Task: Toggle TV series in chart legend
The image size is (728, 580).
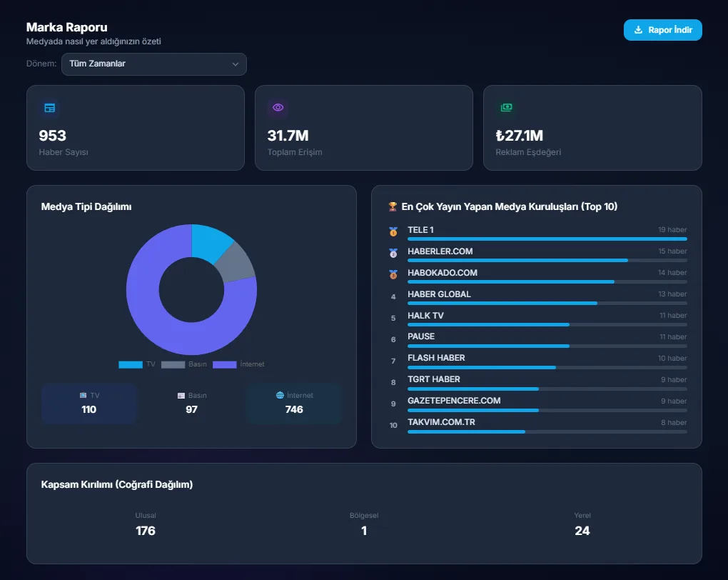Action: [x=137, y=364]
